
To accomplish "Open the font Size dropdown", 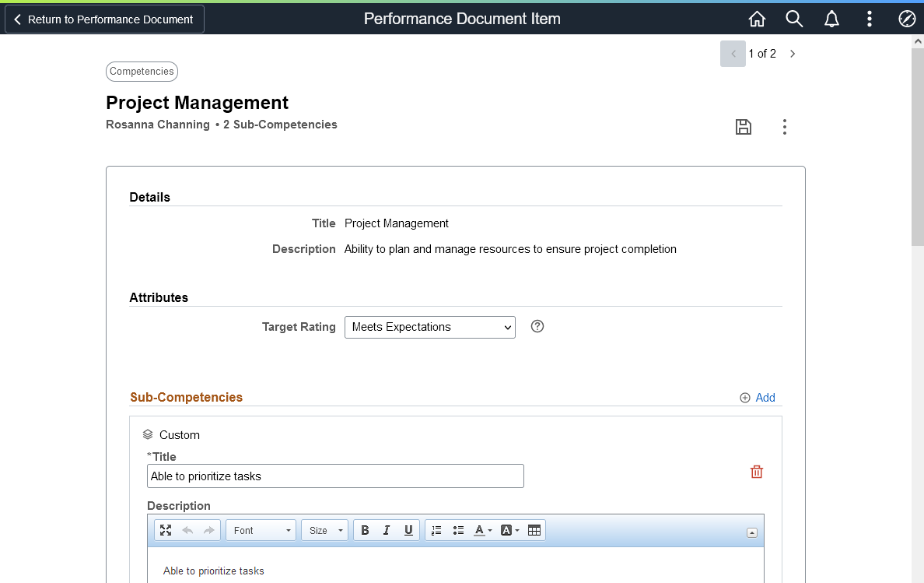I will point(324,530).
